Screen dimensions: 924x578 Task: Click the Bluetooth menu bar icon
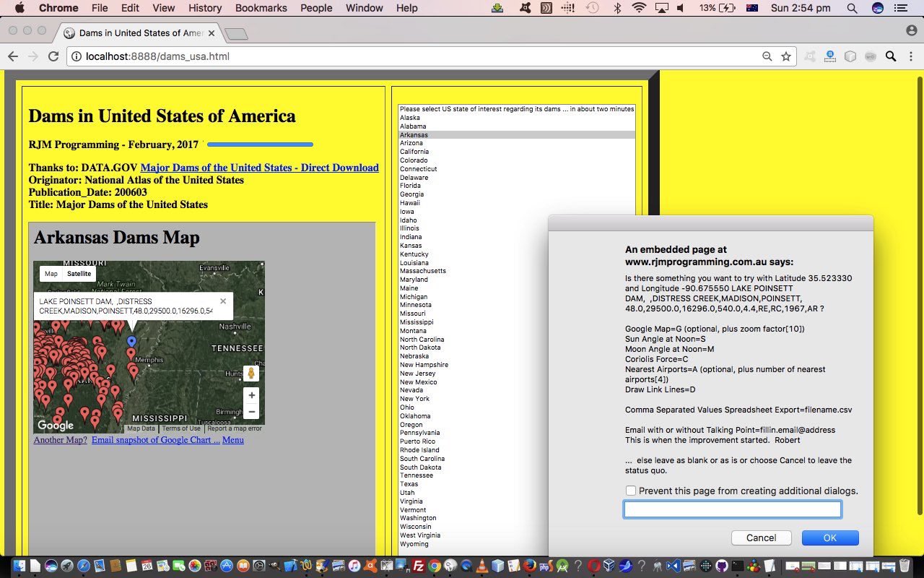click(x=617, y=8)
